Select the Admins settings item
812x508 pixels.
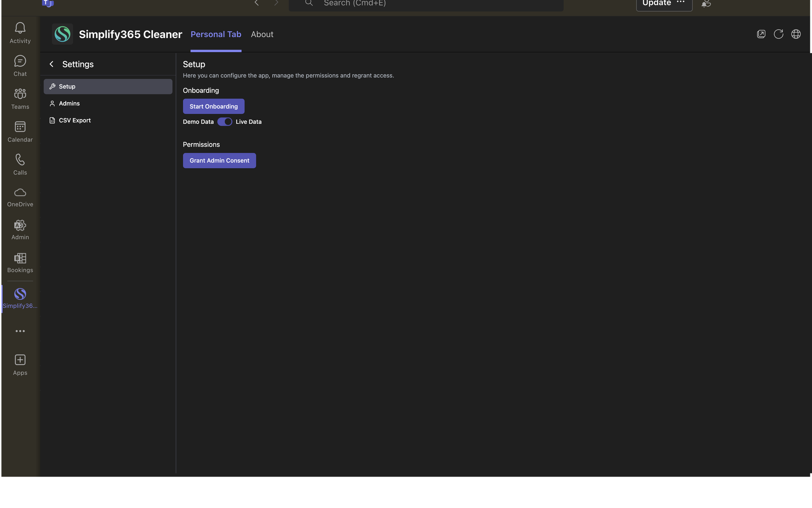pyautogui.click(x=108, y=104)
